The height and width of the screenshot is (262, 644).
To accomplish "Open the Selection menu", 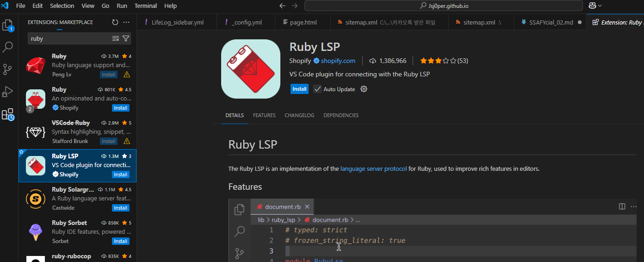I will point(62,6).
